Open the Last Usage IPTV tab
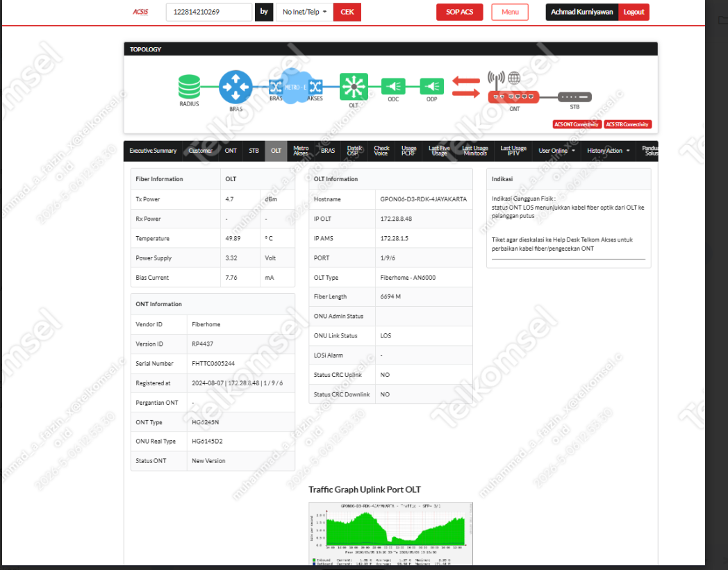Viewport: 728px width, 570px height. pos(513,151)
